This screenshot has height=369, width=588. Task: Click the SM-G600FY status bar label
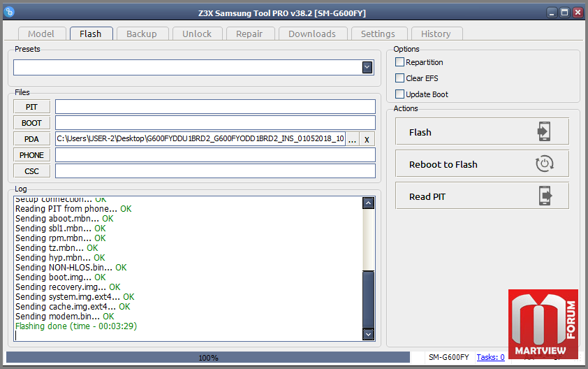pyautogui.click(x=449, y=357)
